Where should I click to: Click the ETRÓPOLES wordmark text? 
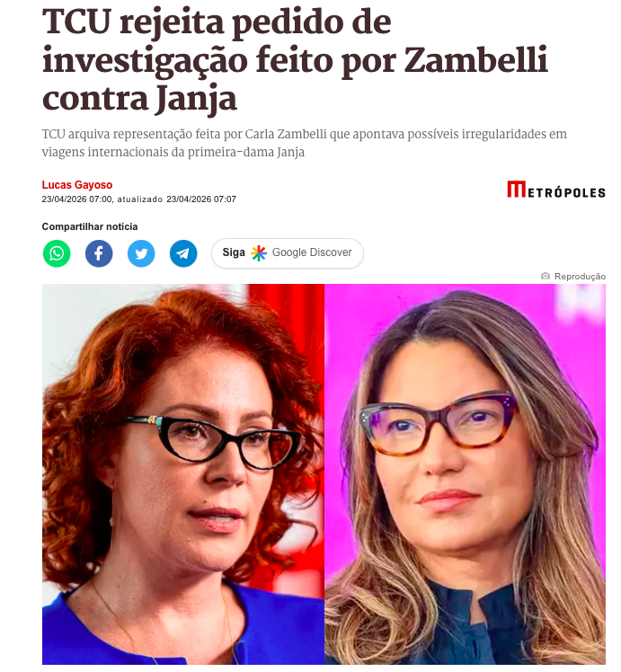[566, 193]
